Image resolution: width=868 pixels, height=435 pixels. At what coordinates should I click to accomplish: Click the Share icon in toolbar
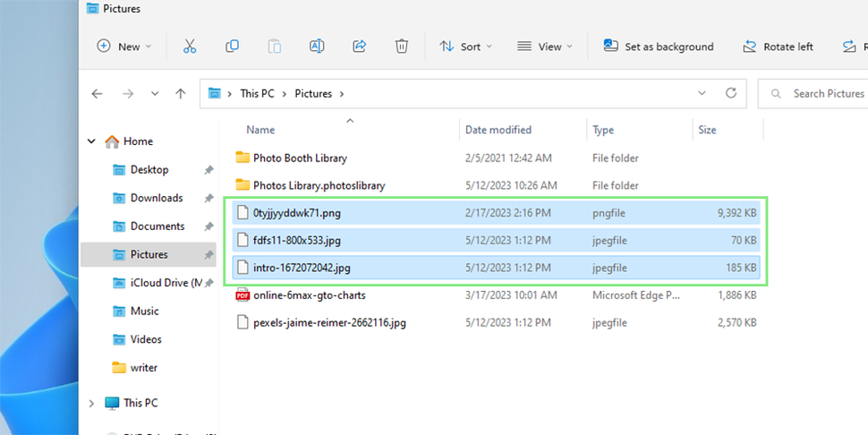pyautogui.click(x=359, y=46)
